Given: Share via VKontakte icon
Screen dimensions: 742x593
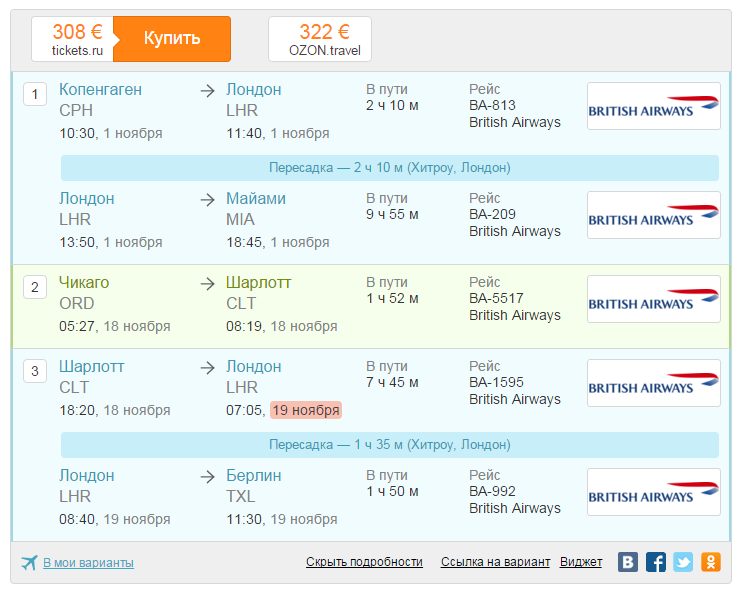Looking at the screenshot, I should click(628, 562).
